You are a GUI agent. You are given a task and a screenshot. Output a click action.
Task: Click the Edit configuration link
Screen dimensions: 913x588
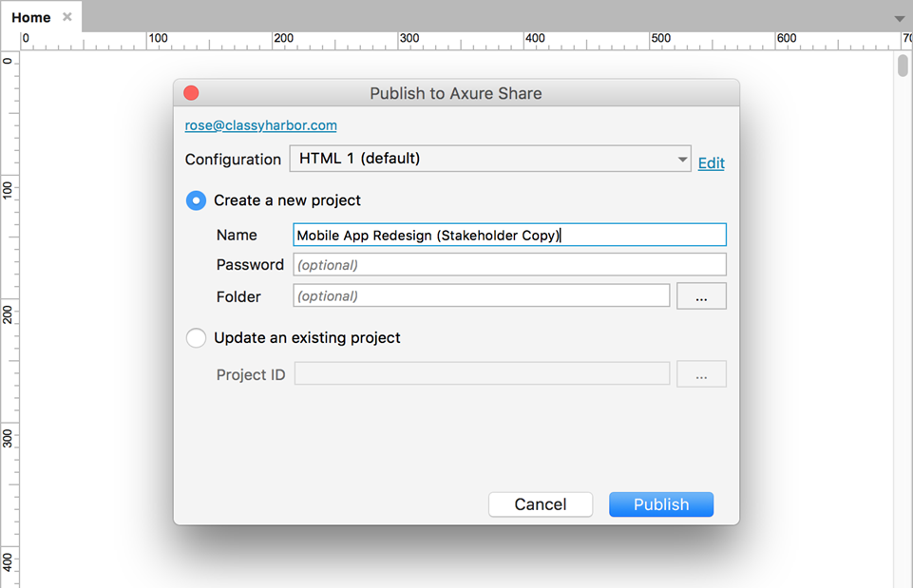pos(711,163)
